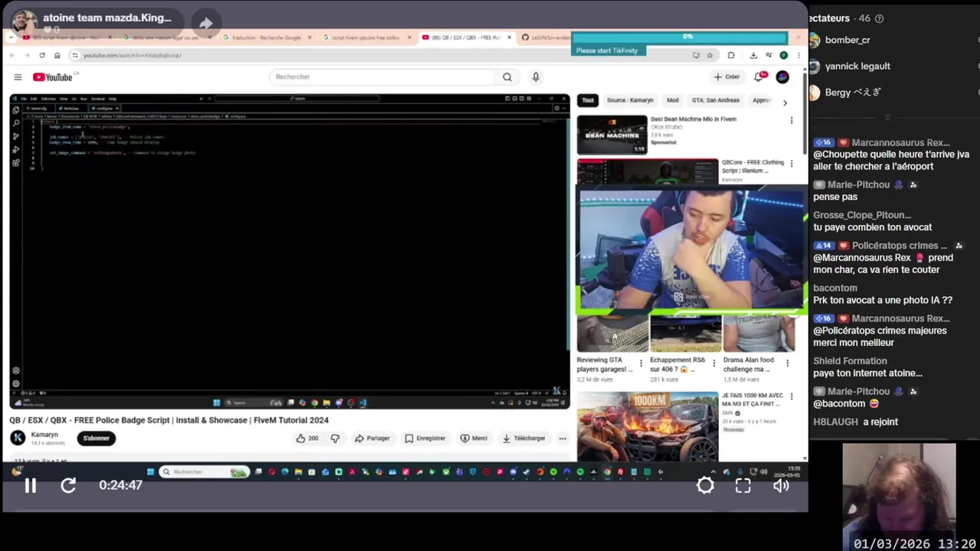Screen dimensions: 980x551
Task: Open options for Drama Alan food challenge
Action: tap(788, 364)
